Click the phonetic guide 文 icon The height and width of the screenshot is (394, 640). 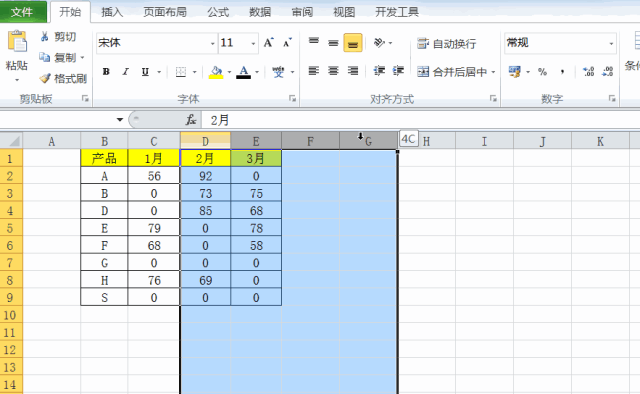point(278,72)
